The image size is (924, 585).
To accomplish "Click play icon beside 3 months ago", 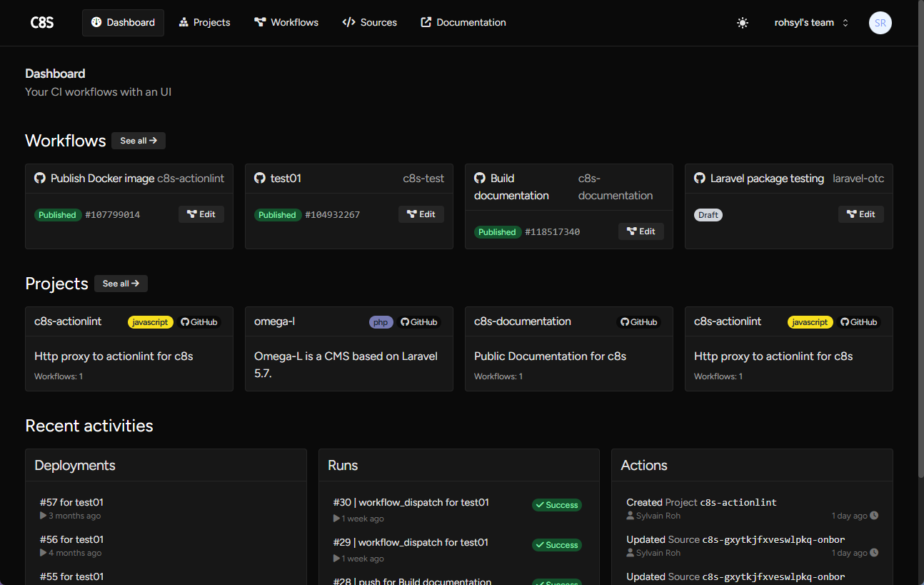I will pyautogui.click(x=44, y=516).
